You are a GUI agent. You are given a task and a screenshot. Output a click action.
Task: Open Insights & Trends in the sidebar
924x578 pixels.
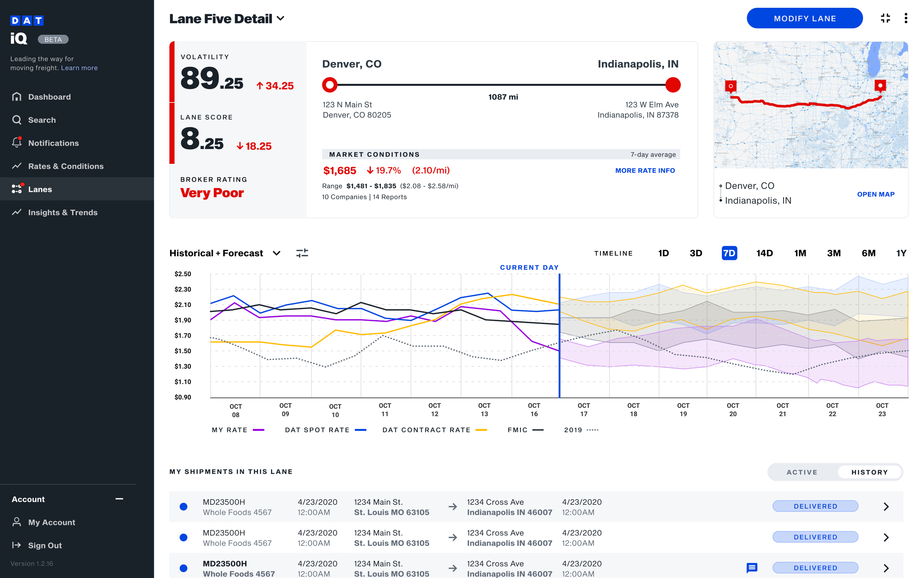coord(62,212)
